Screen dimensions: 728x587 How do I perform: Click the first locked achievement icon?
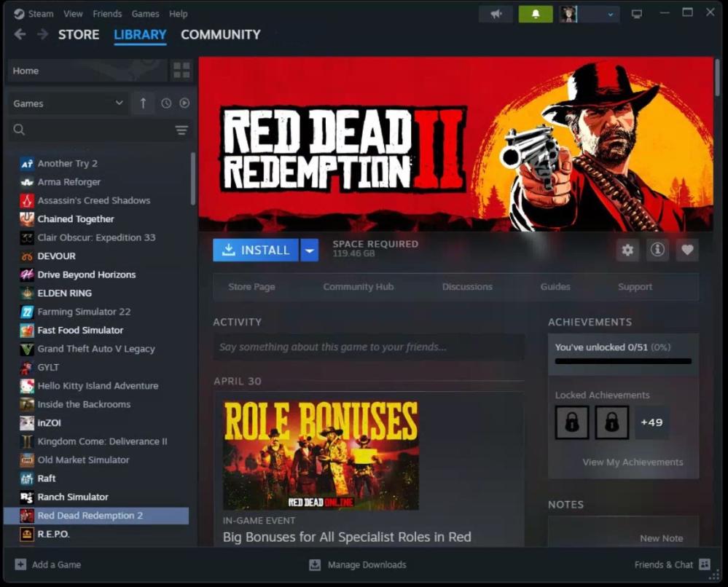point(572,422)
